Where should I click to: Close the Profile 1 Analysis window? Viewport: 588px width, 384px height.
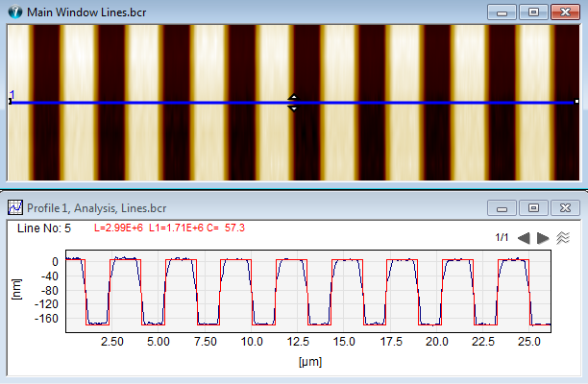(566, 208)
